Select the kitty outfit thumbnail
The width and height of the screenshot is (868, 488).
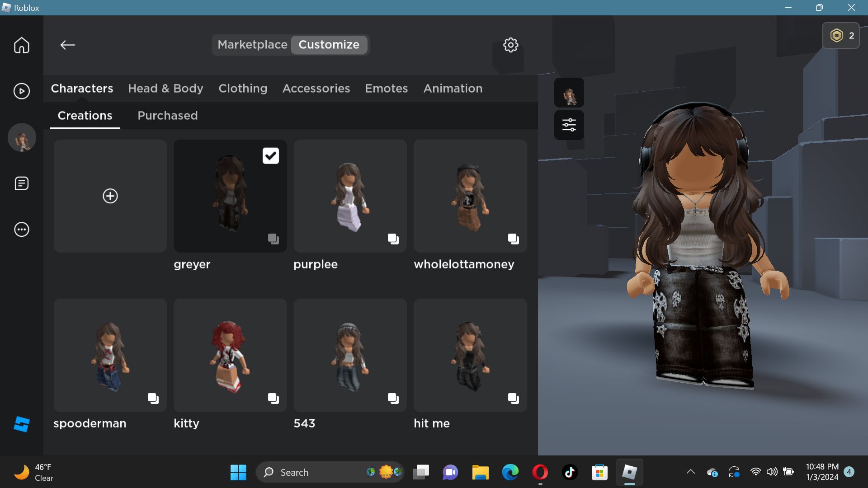pos(230,355)
